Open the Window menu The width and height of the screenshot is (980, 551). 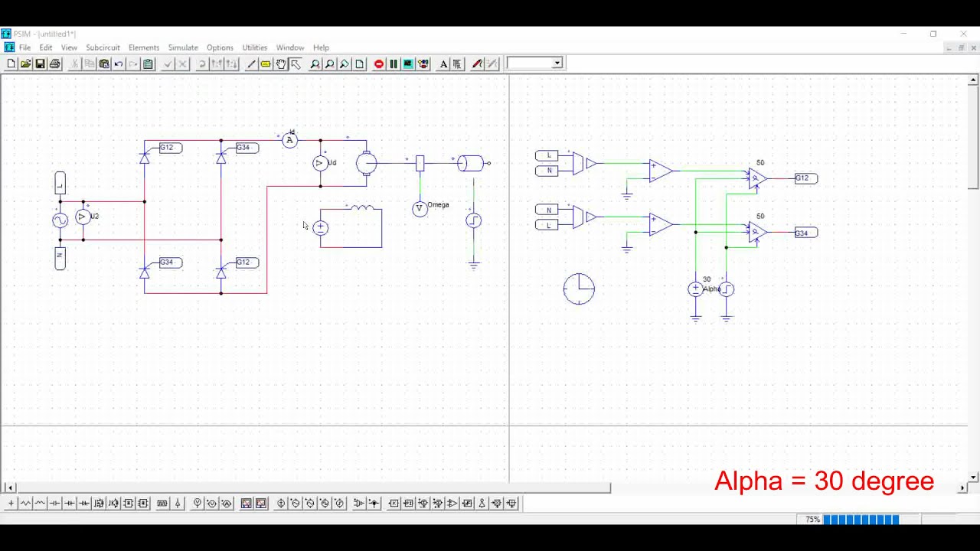pos(290,47)
